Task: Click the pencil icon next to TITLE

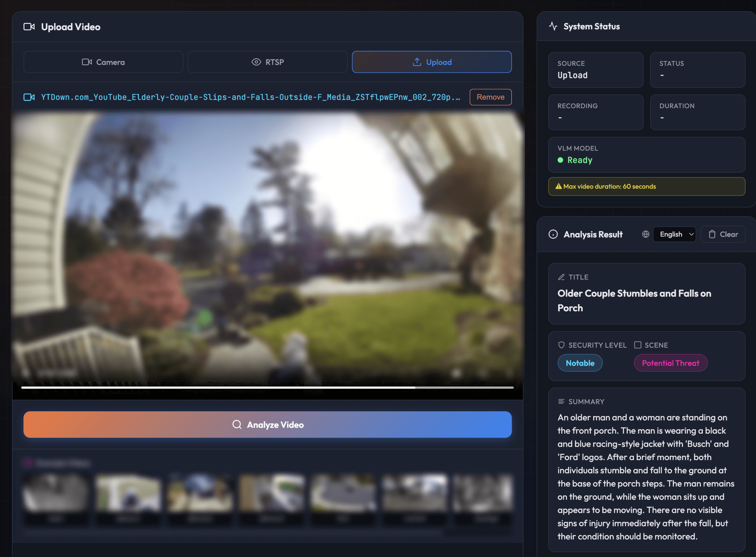Action: tap(561, 277)
